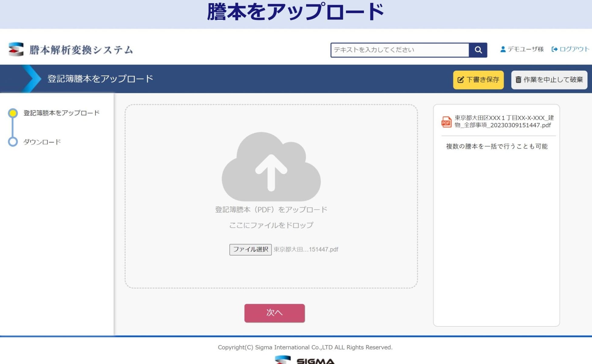Screen dimensions: 592x364
Task: Focus the テキストを入力してください search field
Action: pyautogui.click(x=400, y=50)
